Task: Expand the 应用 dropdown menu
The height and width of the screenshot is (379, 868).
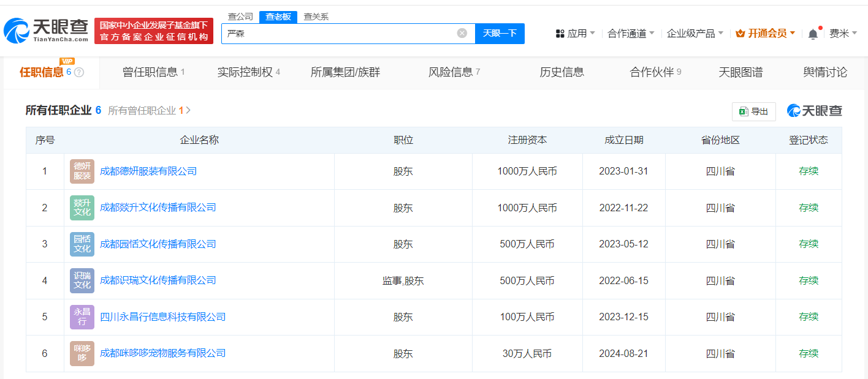Action: 575,34
